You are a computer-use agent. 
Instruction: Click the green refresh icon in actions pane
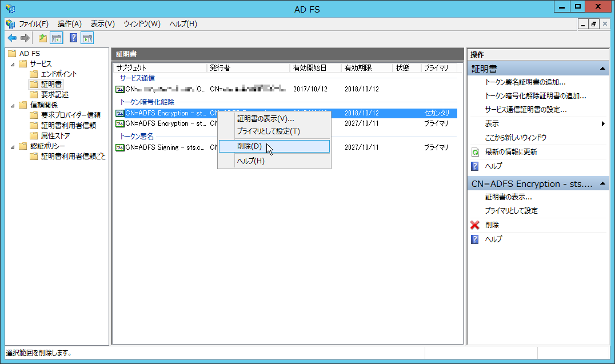pos(475,152)
